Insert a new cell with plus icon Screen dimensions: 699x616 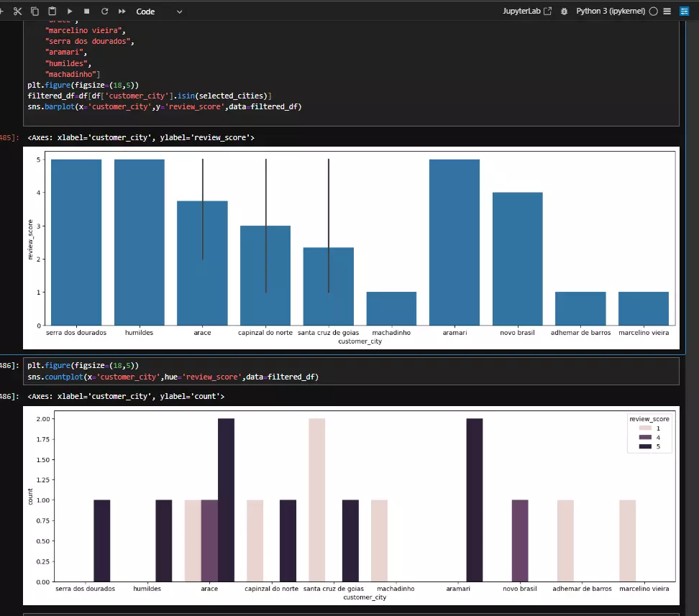(1, 12)
